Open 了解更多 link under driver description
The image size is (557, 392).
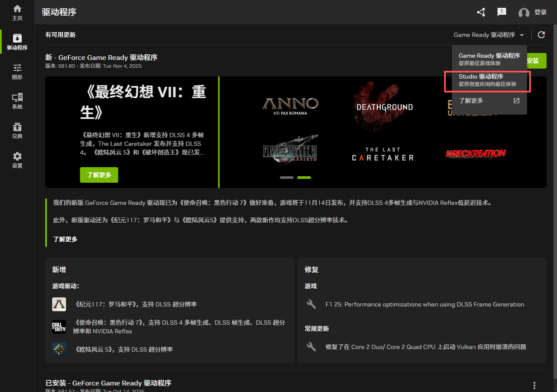pos(65,239)
